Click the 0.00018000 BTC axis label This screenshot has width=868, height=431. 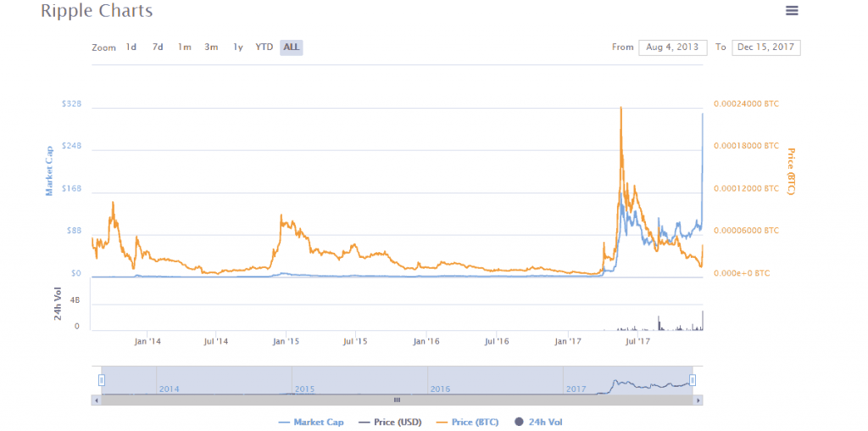pyautogui.click(x=746, y=146)
